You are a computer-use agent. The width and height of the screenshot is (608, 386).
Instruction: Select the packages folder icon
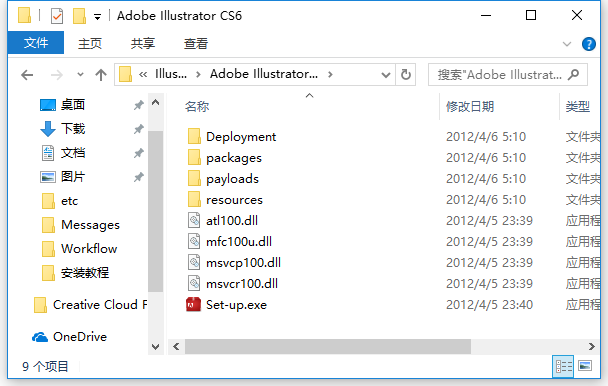point(194,158)
